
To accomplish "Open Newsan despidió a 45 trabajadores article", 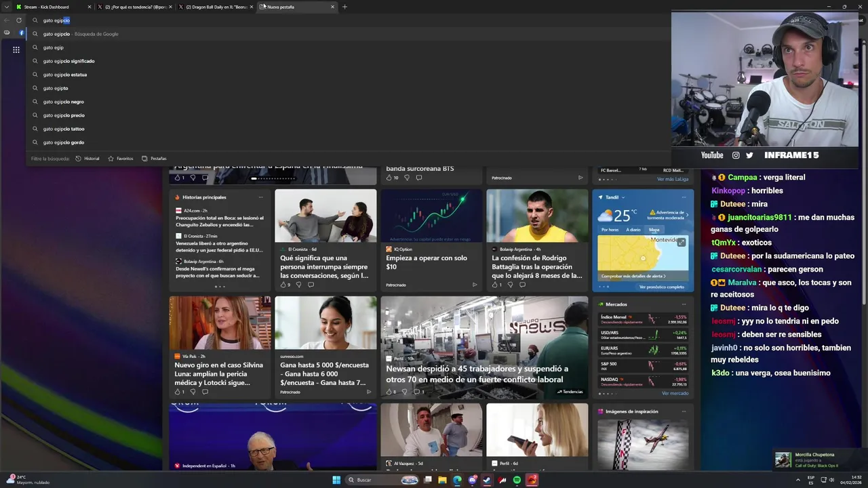I will (x=477, y=374).
